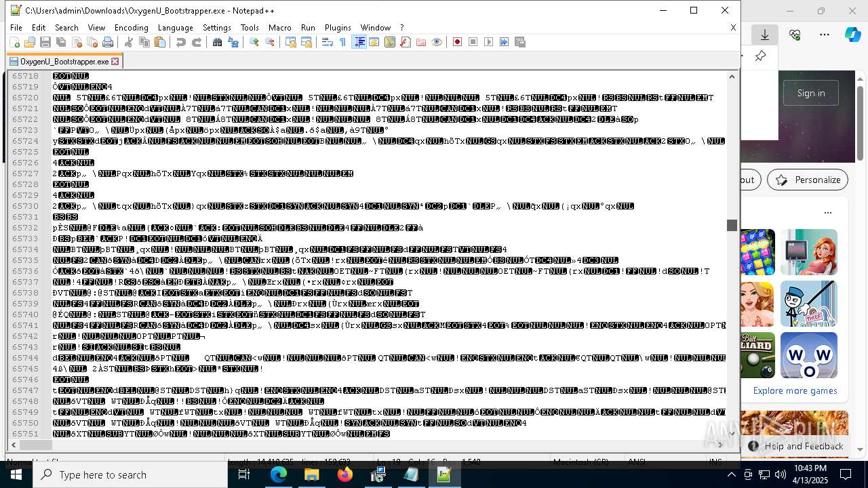Click the Close All toolbar icon
The image size is (868, 488).
pos(92,42)
